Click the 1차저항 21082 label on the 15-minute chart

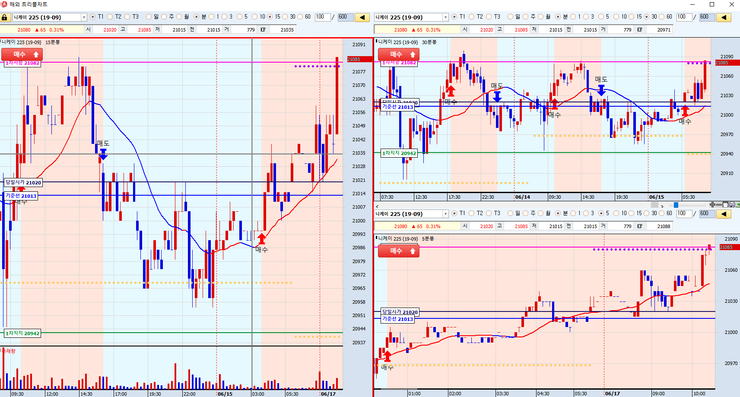point(23,63)
